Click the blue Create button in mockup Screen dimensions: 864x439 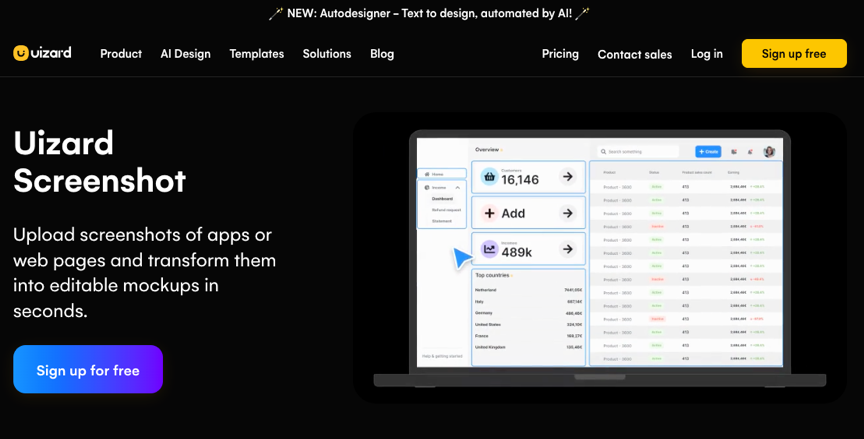coord(708,151)
